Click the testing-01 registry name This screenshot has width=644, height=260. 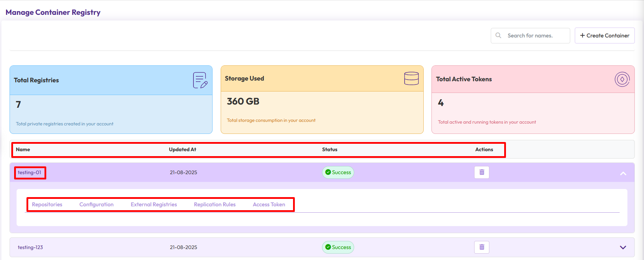click(30, 172)
